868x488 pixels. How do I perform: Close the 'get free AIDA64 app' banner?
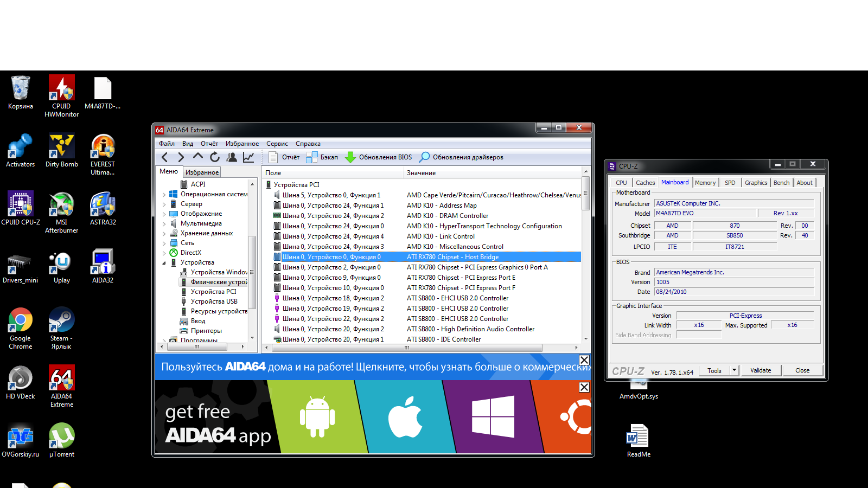(x=584, y=387)
